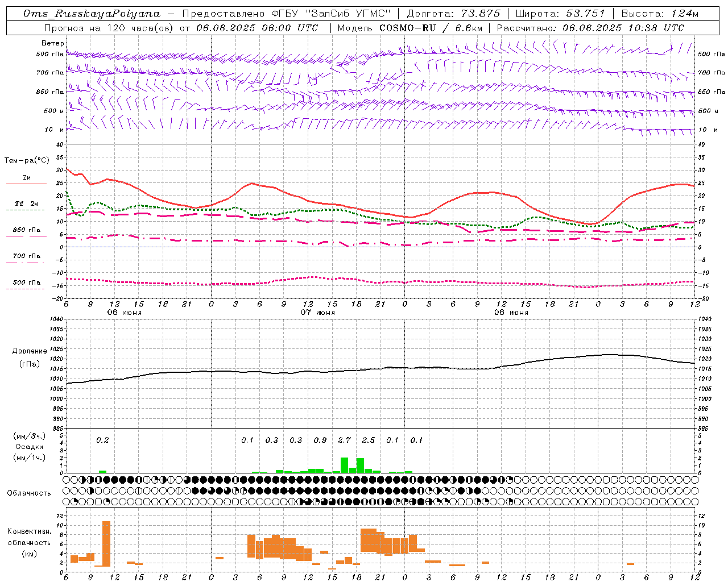The height and width of the screenshot is (582, 728).
Task: Select the text Предоставлено ФГБУ "ЗапСиб УГМС"
Action: point(288,14)
